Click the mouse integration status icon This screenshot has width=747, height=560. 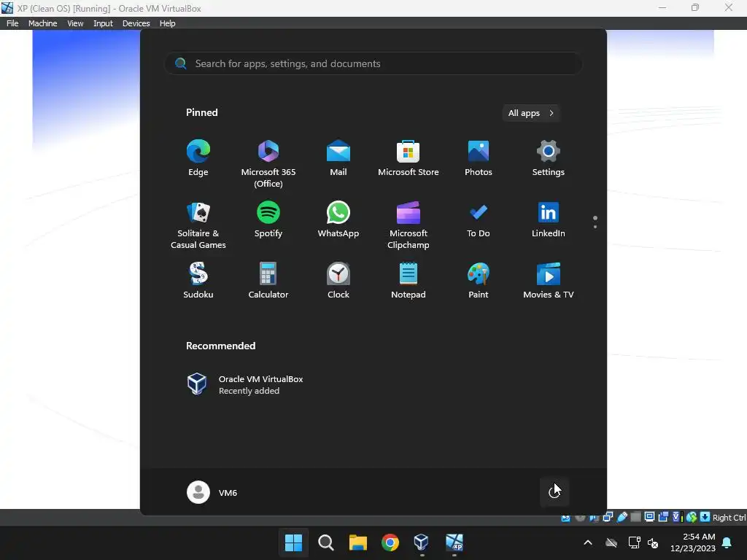(x=692, y=517)
